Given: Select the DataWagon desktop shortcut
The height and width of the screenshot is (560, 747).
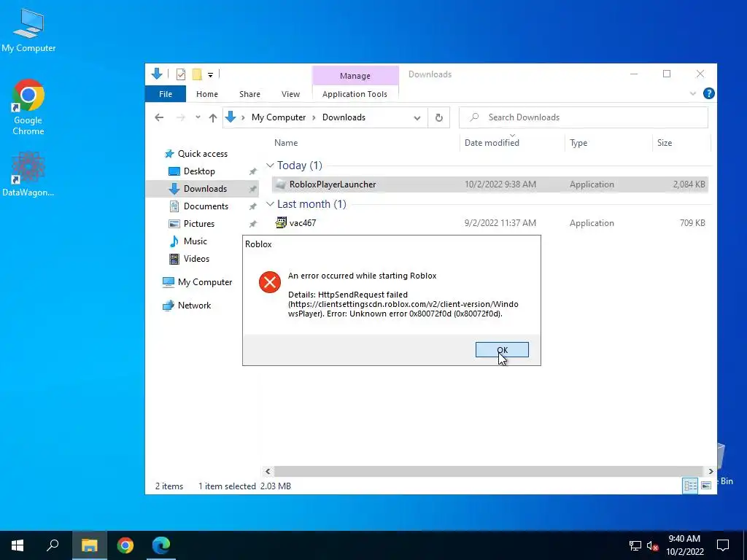Looking at the screenshot, I should (x=28, y=174).
